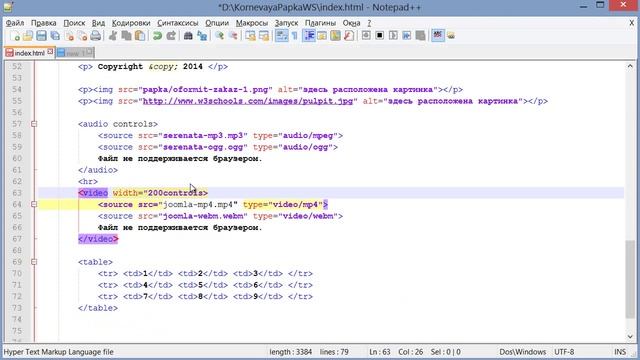Paste using the clipboard icon
Image resolution: width=640 pixels, height=360 pixels.
tap(140, 36)
